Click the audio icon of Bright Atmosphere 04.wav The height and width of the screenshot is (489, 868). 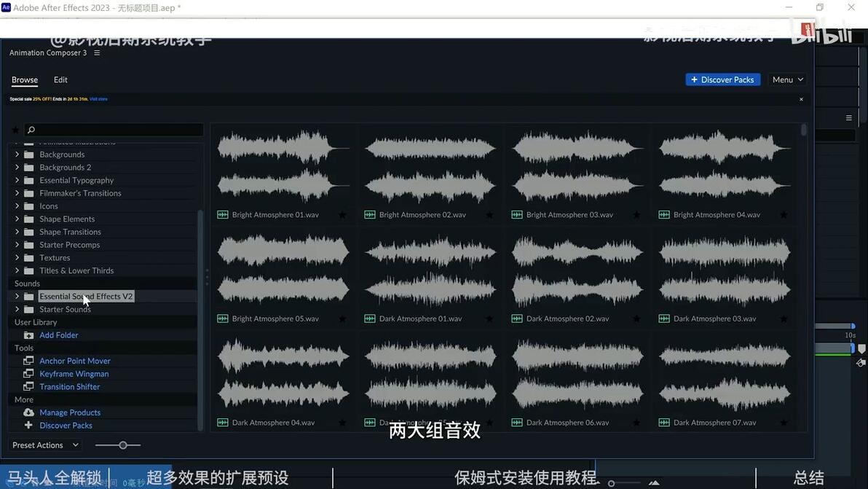664,215
